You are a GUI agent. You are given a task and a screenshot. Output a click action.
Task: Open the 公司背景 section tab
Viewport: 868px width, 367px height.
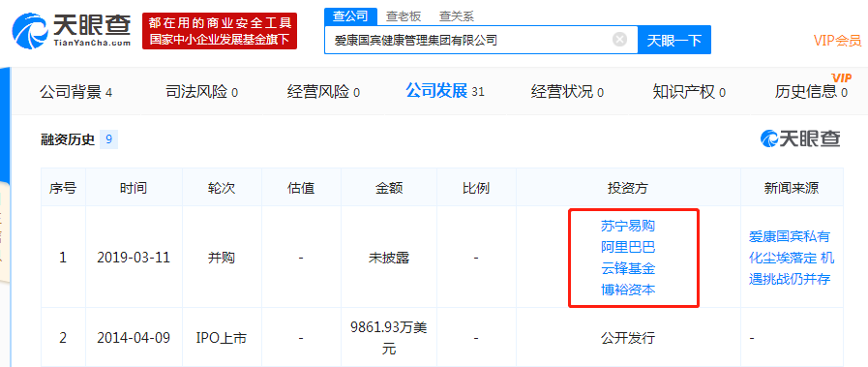tap(75, 92)
